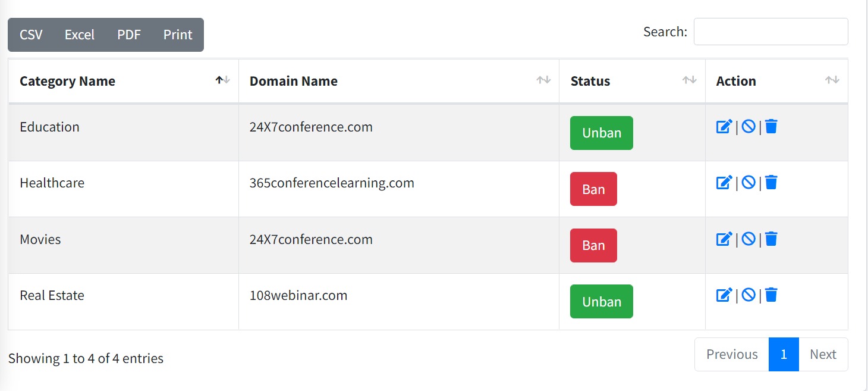The width and height of the screenshot is (868, 391).
Task: Export the table as CSV
Action: (31, 35)
